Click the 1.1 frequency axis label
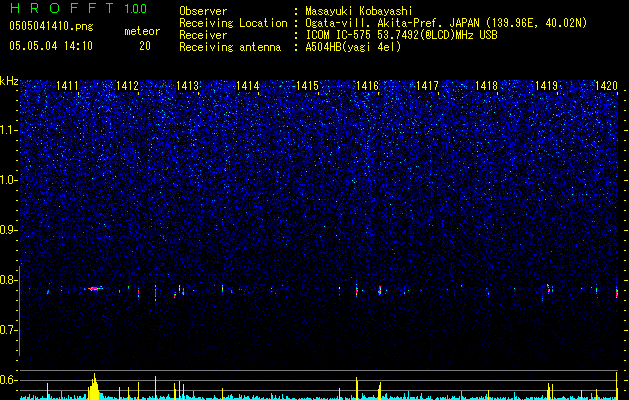 pyautogui.click(x=8, y=130)
